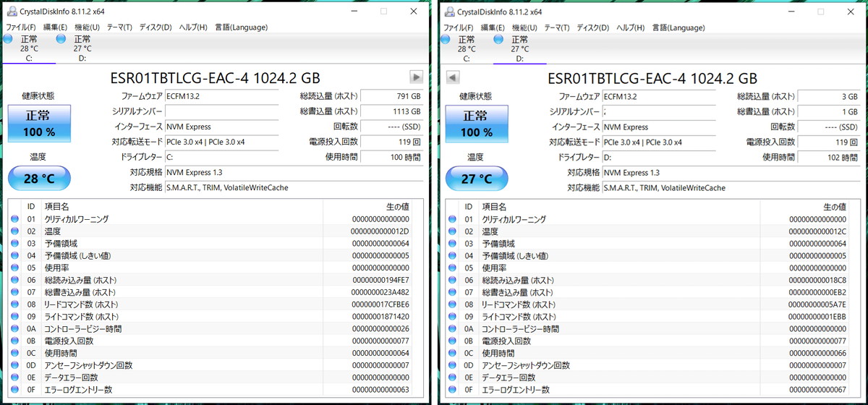The height and width of the screenshot is (405, 868).
Task: Select リードコマンド数 (ホスト) row in left window
Action: [x=211, y=304]
